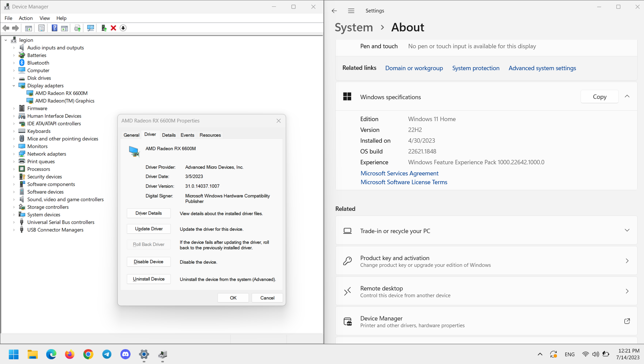Expand the Processors node
The height and width of the screenshot is (364, 644).
click(14, 169)
